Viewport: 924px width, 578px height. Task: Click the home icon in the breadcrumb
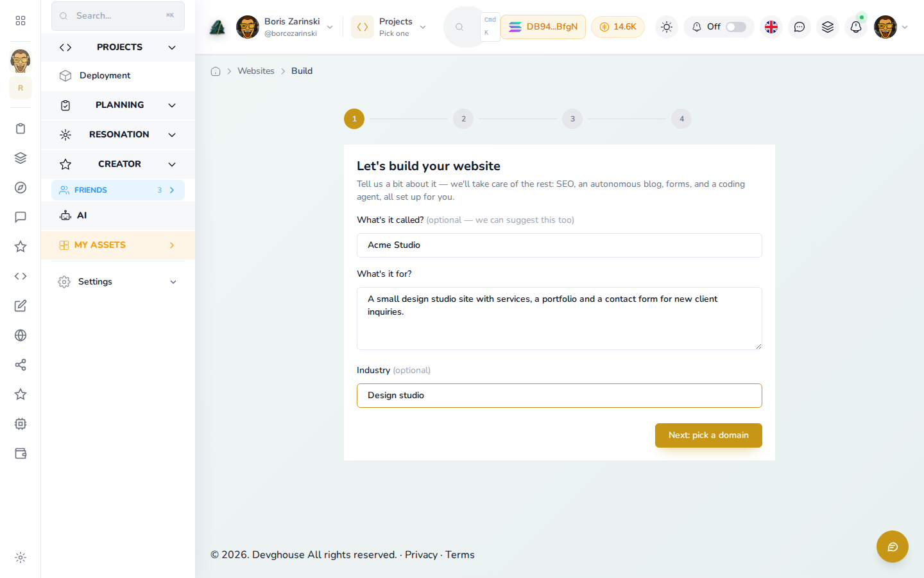coord(216,71)
